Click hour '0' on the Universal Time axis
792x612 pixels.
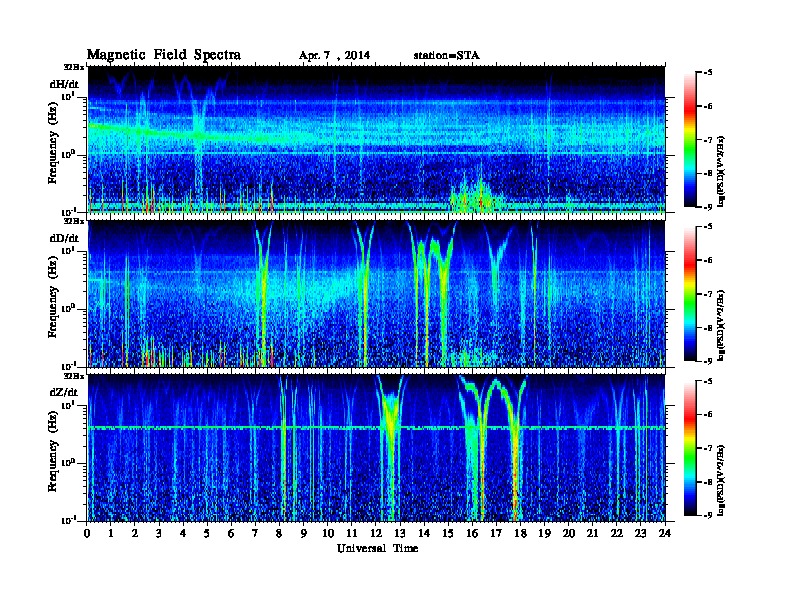click(87, 533)
